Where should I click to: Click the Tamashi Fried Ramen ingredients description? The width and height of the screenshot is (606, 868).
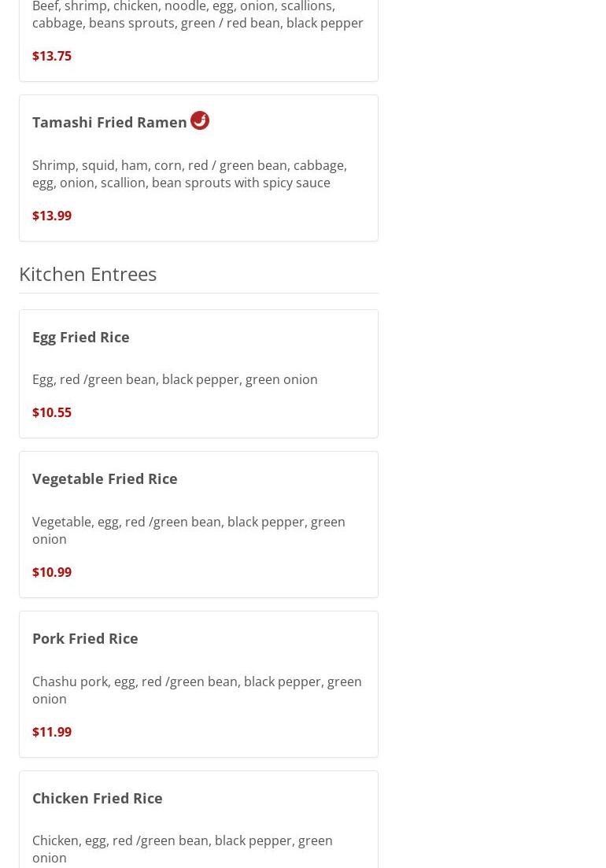[189, 174]
